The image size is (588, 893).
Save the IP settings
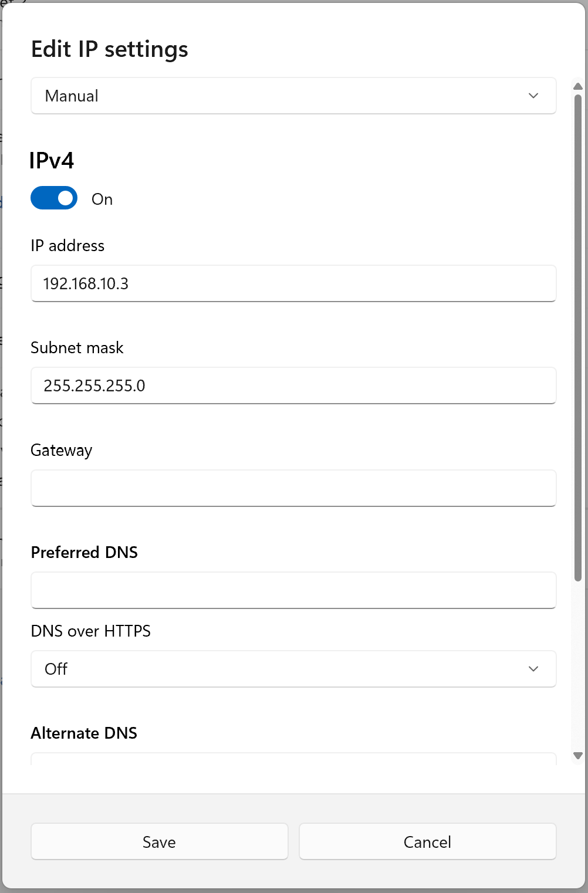pyautogui.click(x=159, y=841)
